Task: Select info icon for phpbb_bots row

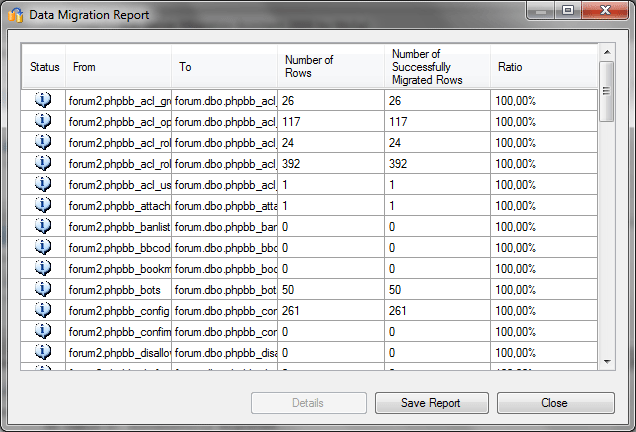Action: click(43, 289)
